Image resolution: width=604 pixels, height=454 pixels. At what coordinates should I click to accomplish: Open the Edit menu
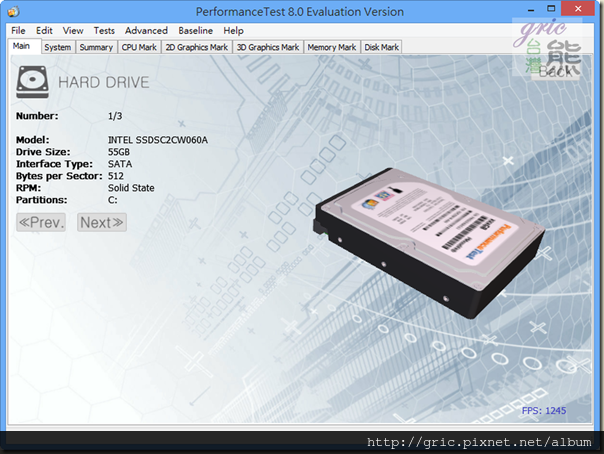(x=44, y=30)
